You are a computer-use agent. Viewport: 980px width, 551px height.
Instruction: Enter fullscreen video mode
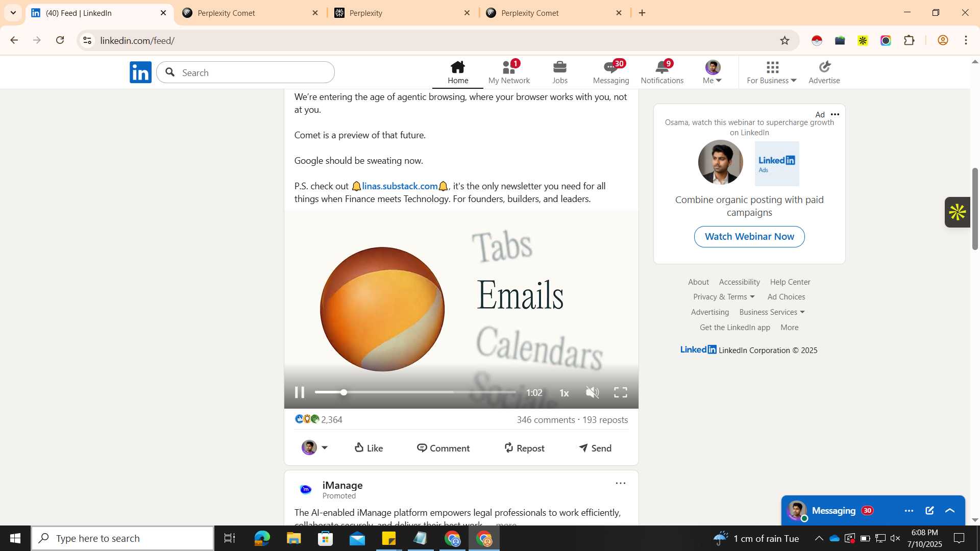(x=621, y=392)
